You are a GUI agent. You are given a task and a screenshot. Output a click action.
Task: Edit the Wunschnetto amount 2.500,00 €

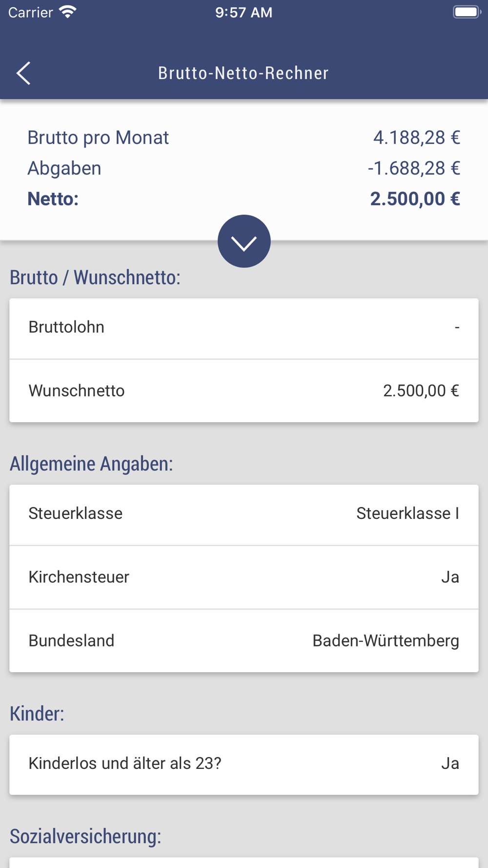[x=421, y=391]
